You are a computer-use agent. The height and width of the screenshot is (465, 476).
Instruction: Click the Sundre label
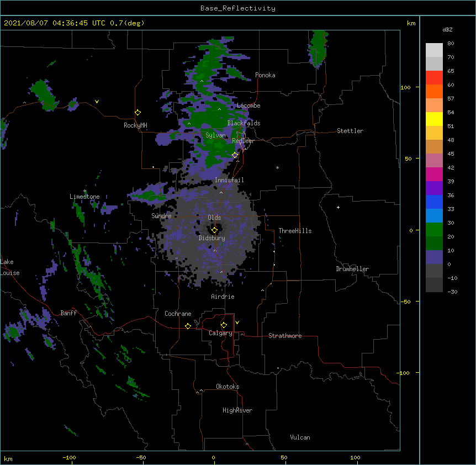[161, 216]
